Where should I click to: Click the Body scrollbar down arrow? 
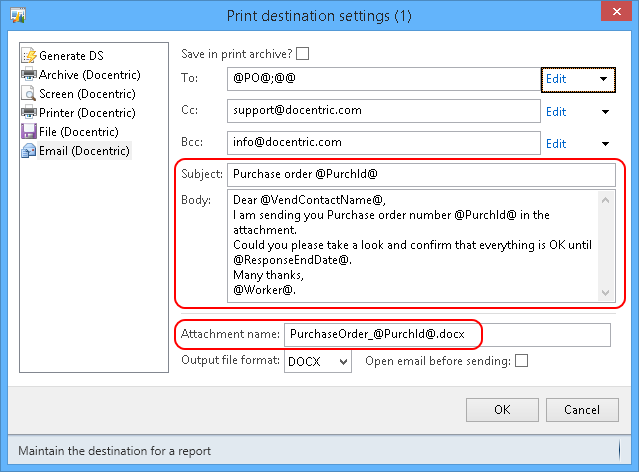click(606, 293)
